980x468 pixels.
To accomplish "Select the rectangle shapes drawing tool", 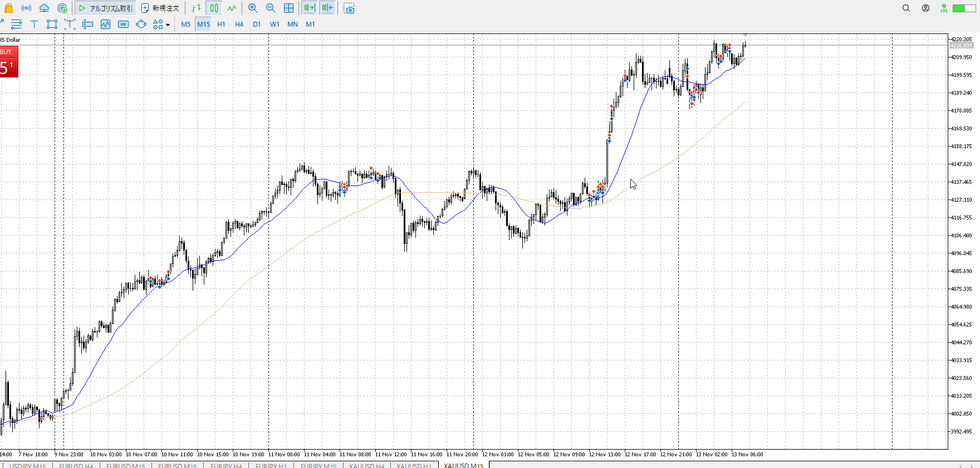I will (52, 24).
